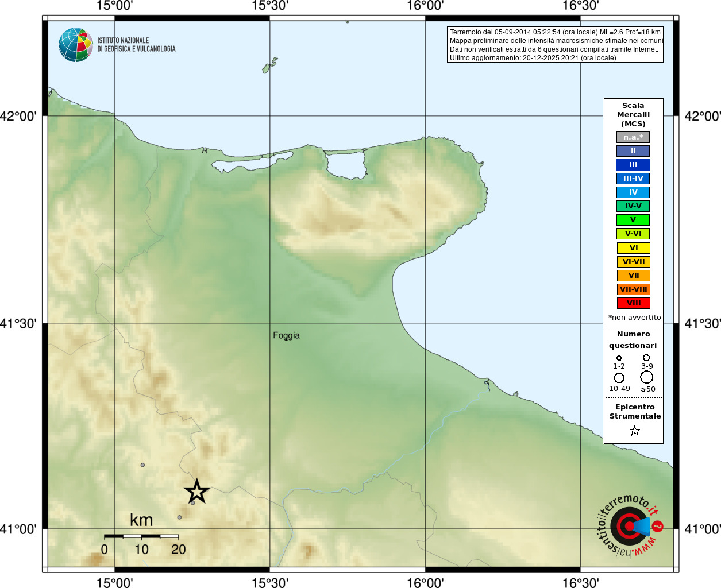
Task: Click the Scala Mercalli (MCS) heading
Action: (633, 115)
